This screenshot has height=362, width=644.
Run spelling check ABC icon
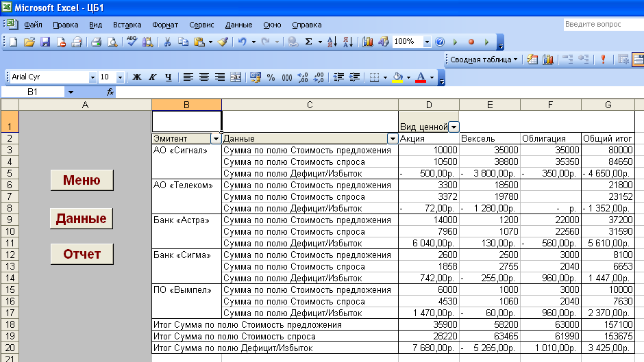(x=132, y=42)
